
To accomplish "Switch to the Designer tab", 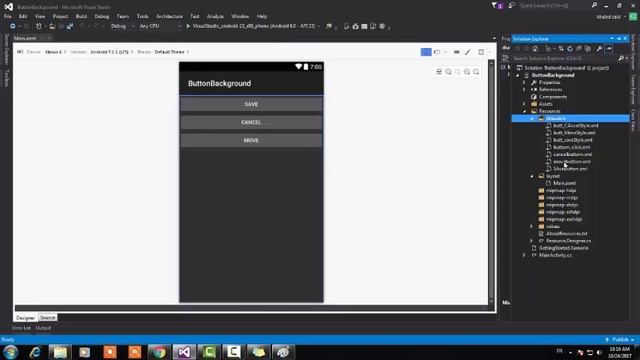I will (25, 318).
